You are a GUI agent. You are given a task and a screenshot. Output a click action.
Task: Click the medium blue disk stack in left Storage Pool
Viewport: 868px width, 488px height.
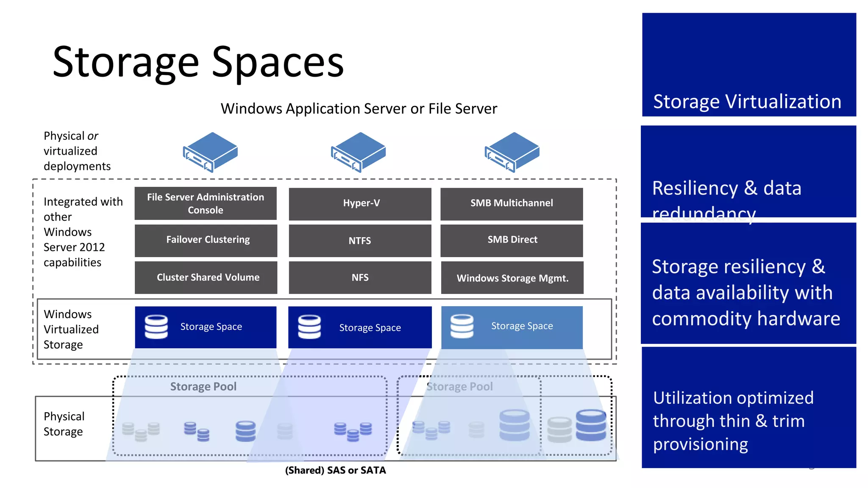click(x=246, y=431)
